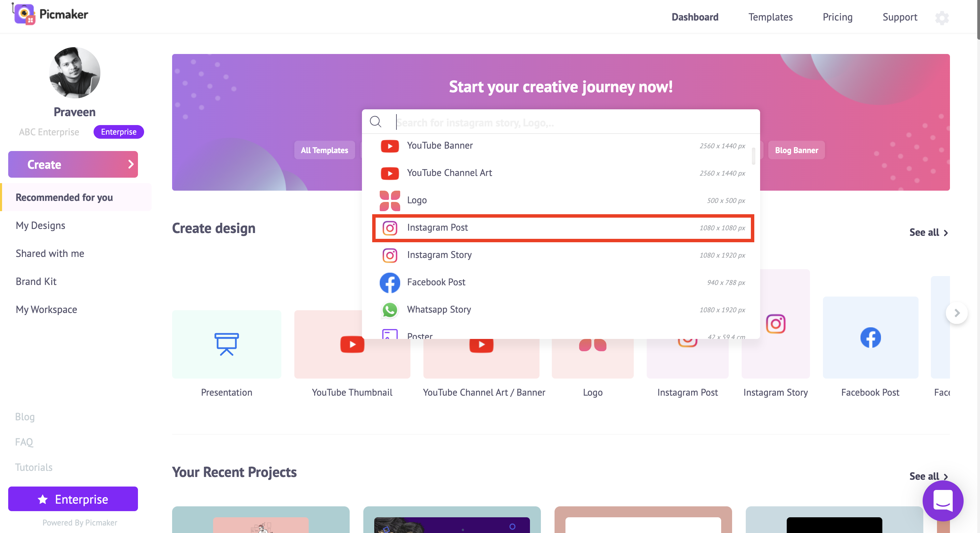Open the Blog link

point(25,416)
